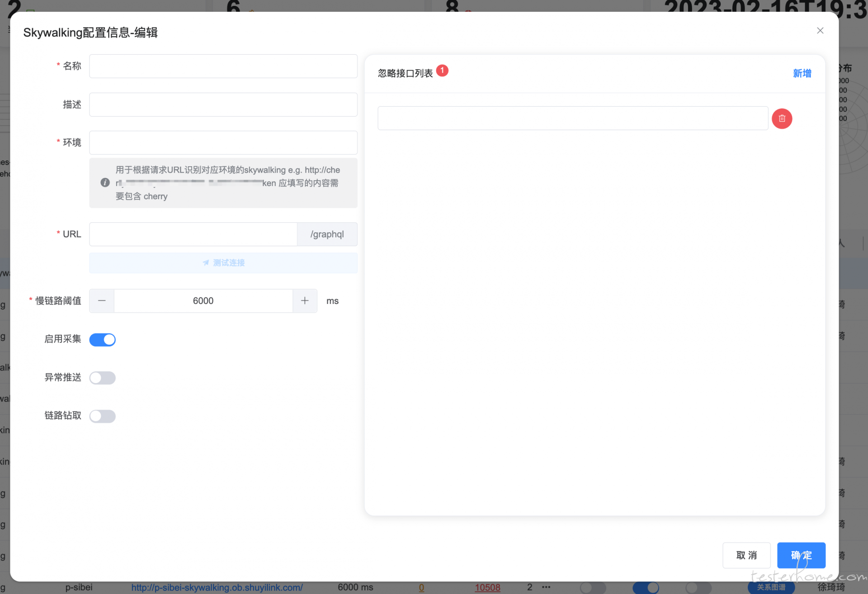
Task: Click the /graphql URL suffix addon
Action: point(327,234)
